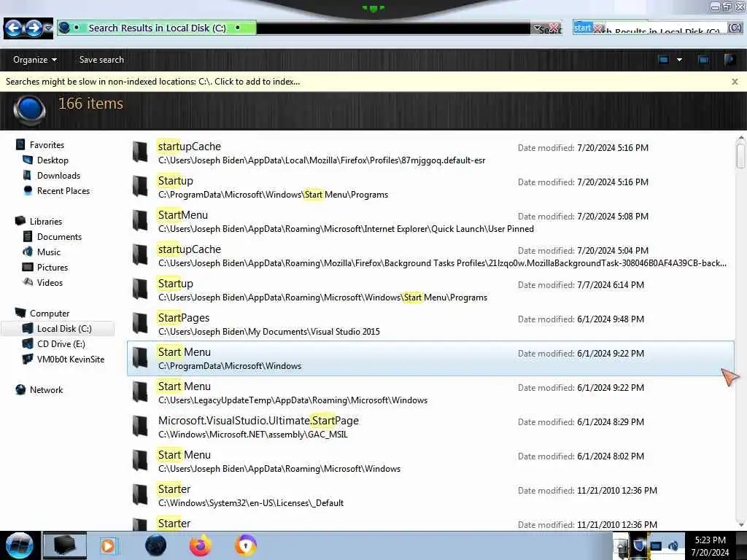Image resolution: width=747 pixels, height=560 pixels.
Task: Select the StartPages result in Visual Studio 2015
Action: click(x=430, y=324)
